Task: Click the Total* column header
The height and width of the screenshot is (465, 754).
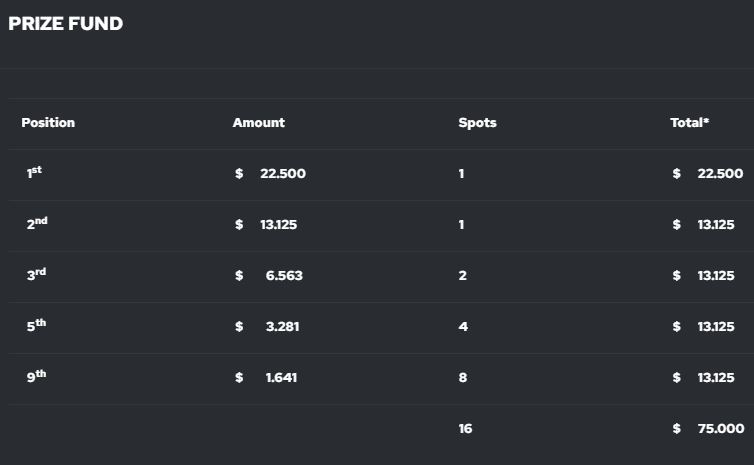Action: click(x=689, y=123)
